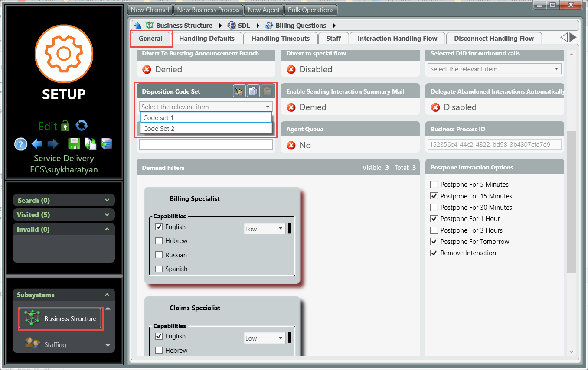Click the New Business Process button
Screen dimensions: 588x370
(x=208, y=10)
